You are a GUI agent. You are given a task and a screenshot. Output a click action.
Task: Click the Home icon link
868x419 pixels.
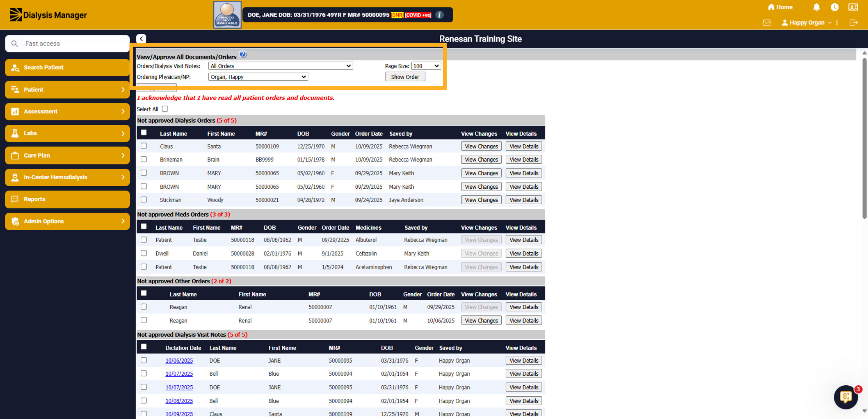coord(780,7)
